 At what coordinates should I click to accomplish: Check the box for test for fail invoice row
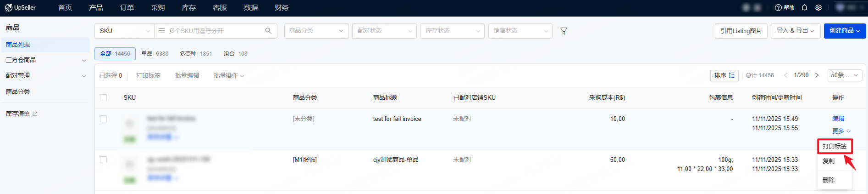(x=104, y=119)
